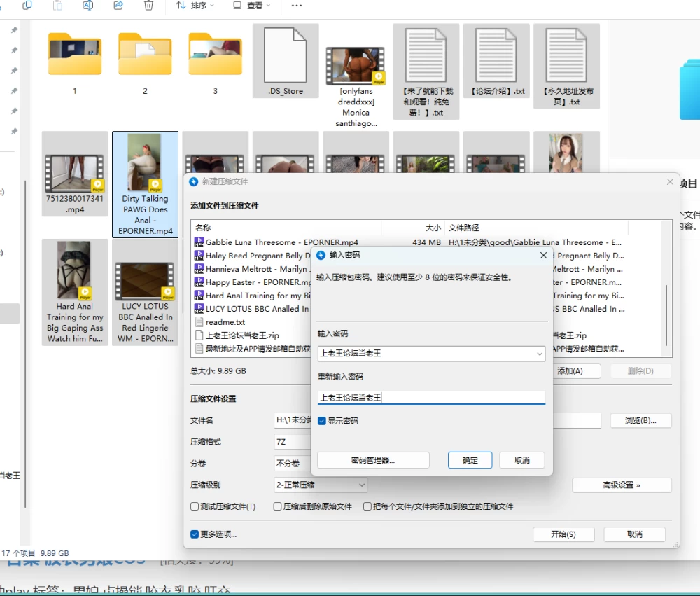This screenshot has width=700, height=596.
Task: Select readme.txt in the archive file list
Action: 225,322
